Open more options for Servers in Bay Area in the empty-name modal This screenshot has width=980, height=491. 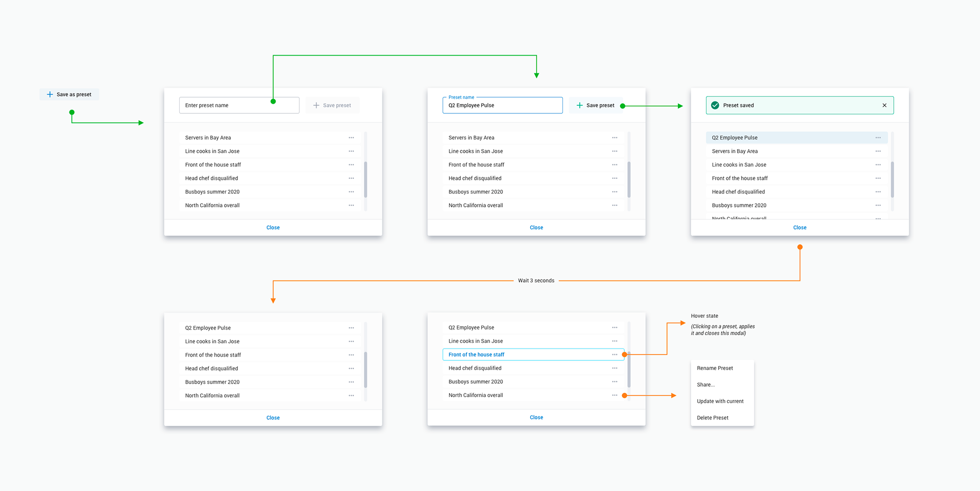(x=351, y=137)
